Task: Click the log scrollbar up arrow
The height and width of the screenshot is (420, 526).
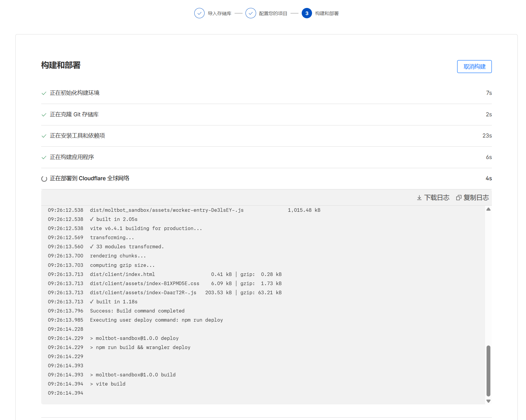Action: [488, 209]
